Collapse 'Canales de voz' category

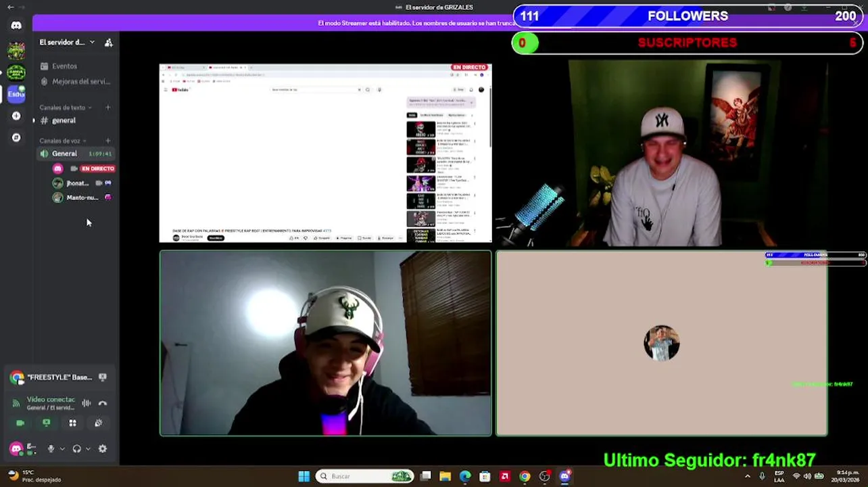tap(62, 141)
